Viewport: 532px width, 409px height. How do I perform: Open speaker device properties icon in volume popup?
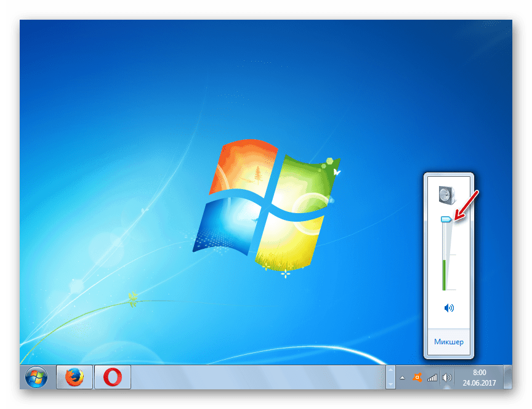(x=446, y=196)
